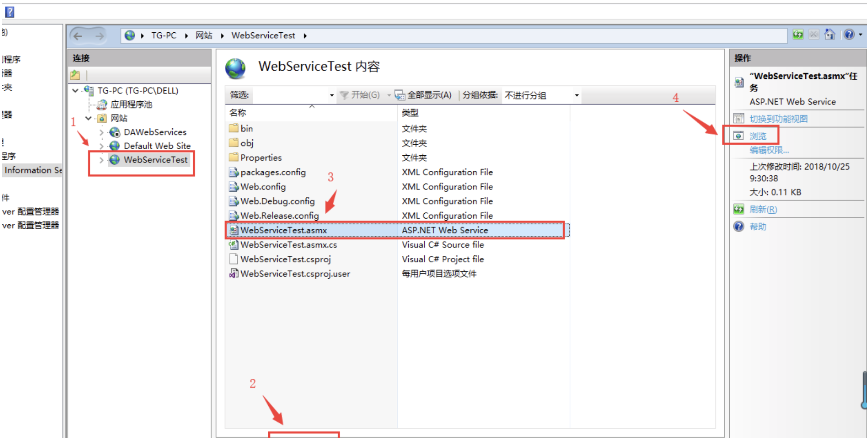Expand the Default Web Site node
Image resolution: width=868 pixels, height=438 pixels.
[x=101, y=146]
